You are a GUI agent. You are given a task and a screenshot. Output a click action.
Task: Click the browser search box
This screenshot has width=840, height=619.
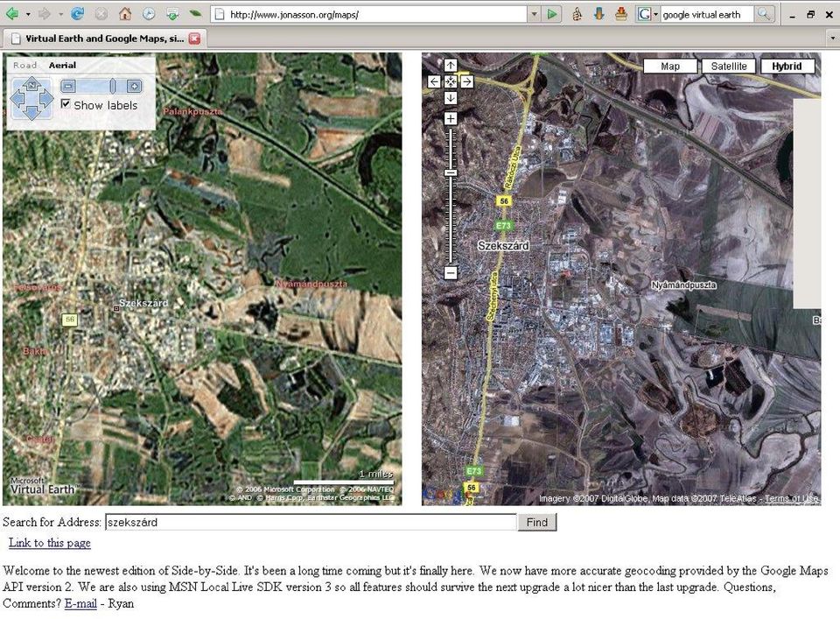[707, 15]
